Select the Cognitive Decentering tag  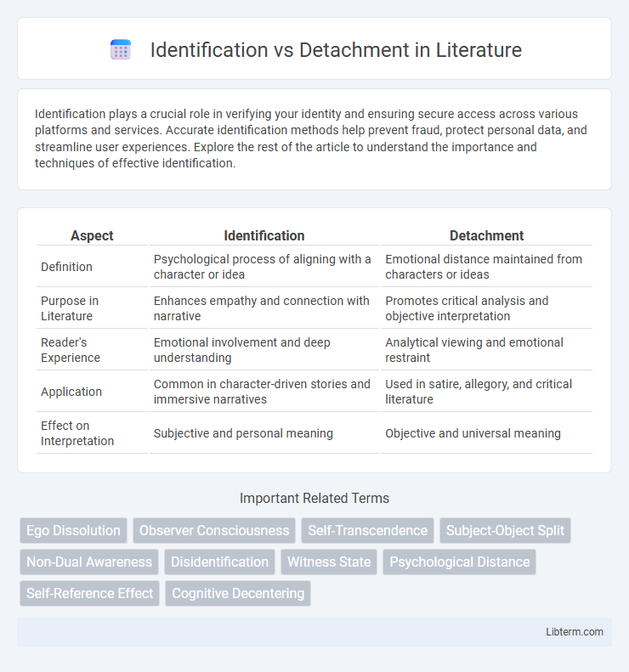pyautogui.click(x=238, y=593)
